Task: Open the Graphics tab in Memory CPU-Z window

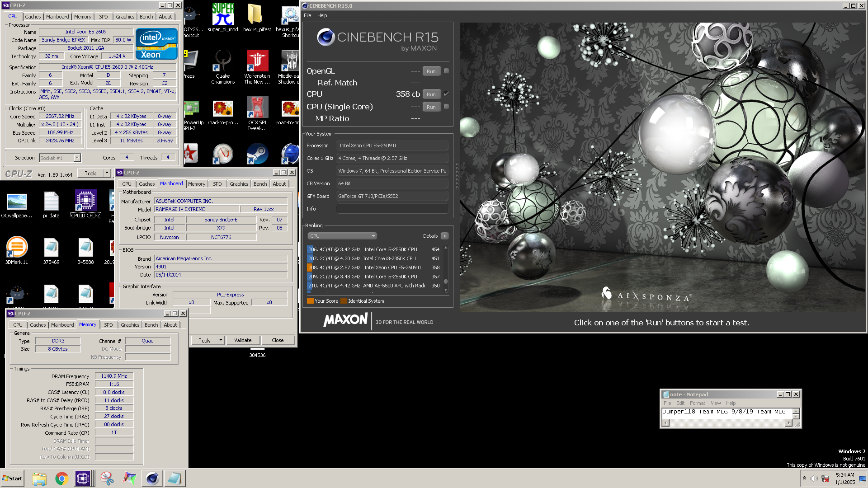Action: 130,325
